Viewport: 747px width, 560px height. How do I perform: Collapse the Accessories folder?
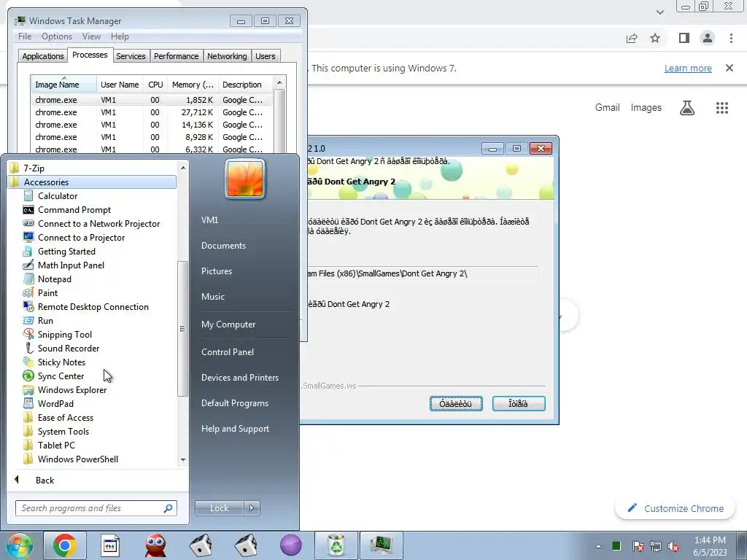[46, 182]
